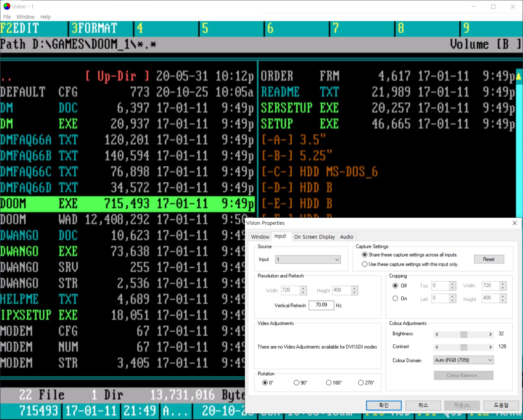
Task: Cancel with the 취소 button
Action: (423, 405)
